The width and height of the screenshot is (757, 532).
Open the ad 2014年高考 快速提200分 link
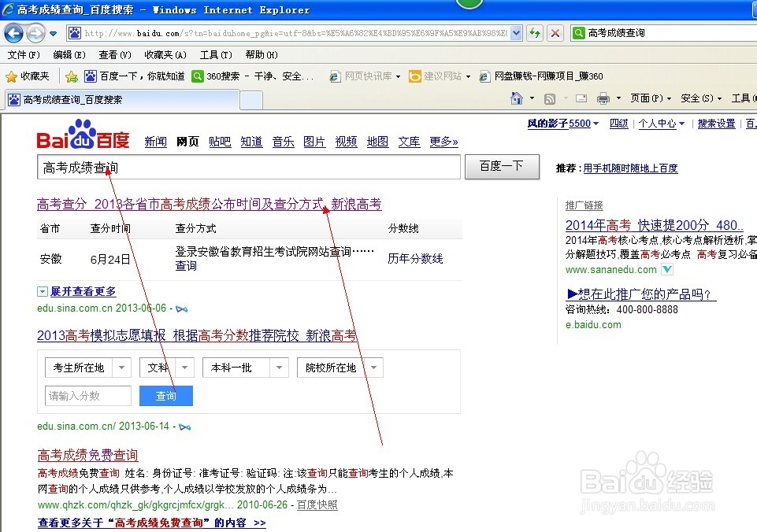[654, 225]
